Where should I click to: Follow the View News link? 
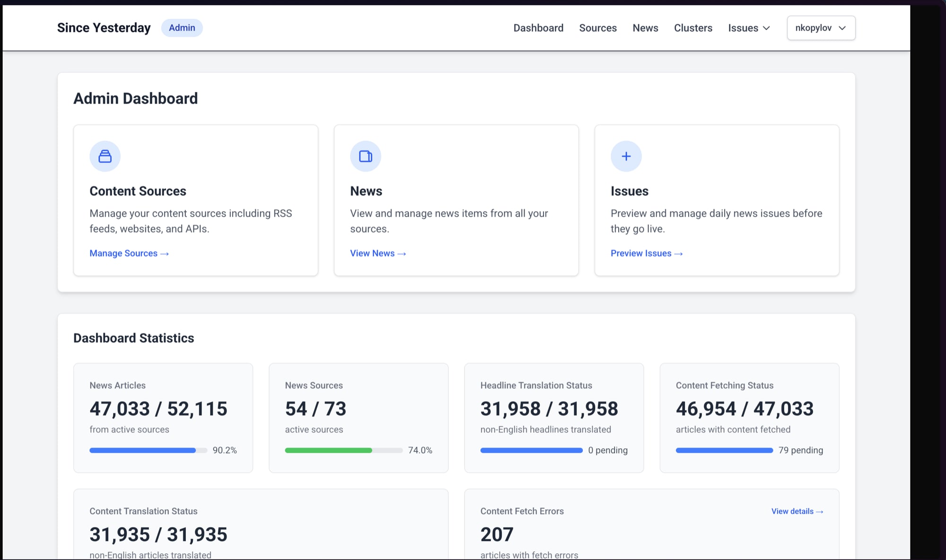377,254
